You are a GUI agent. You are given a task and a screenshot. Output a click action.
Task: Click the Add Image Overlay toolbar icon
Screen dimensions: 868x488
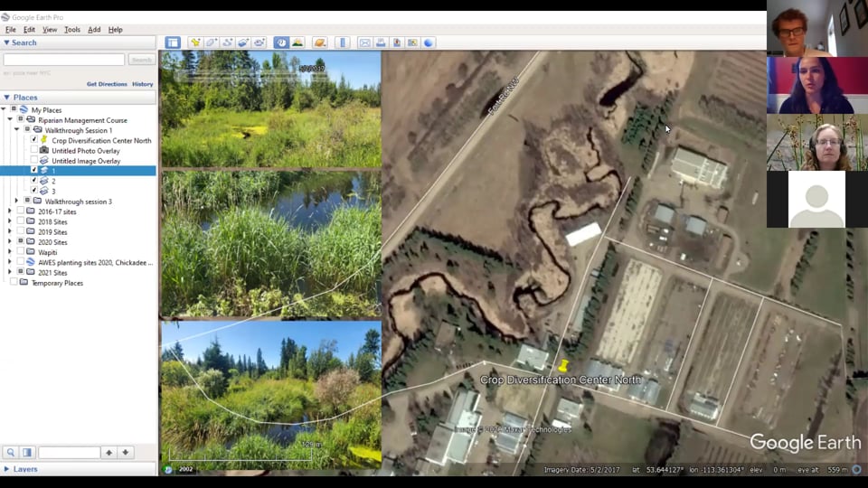coord(243,42)
